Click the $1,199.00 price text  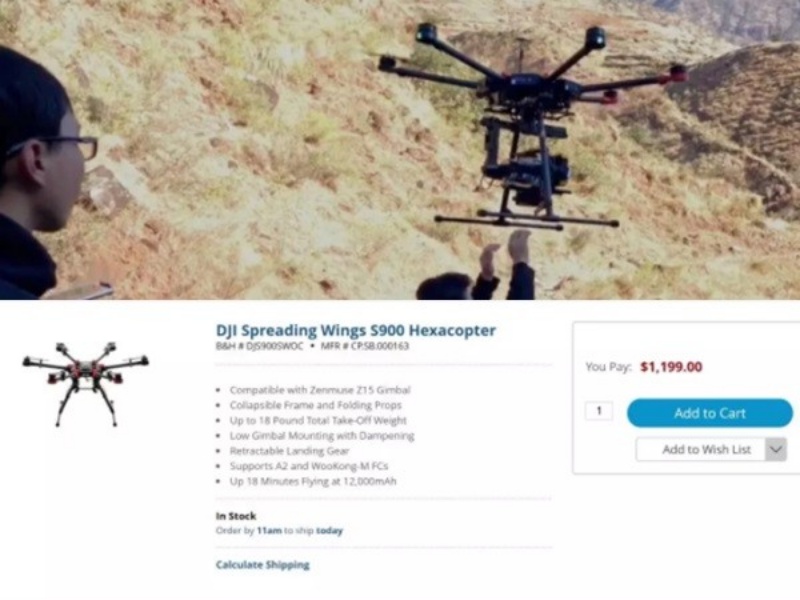click(671, 367)
